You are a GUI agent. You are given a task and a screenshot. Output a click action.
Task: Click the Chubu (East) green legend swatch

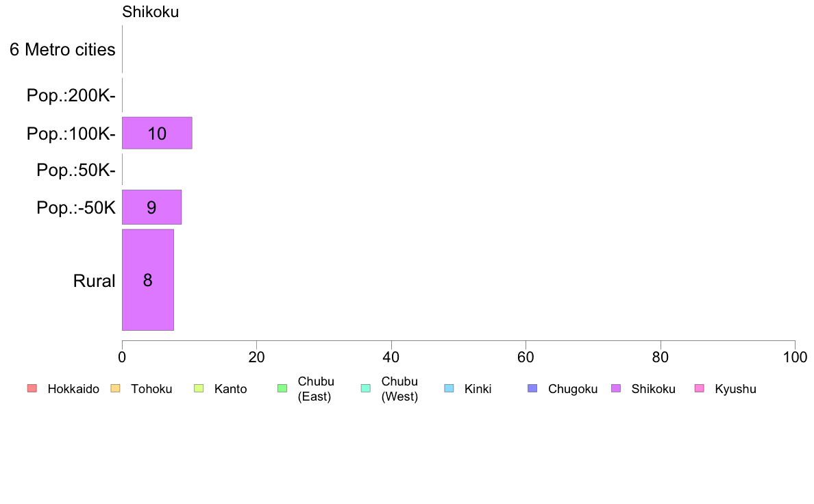[x=282, y=388]
